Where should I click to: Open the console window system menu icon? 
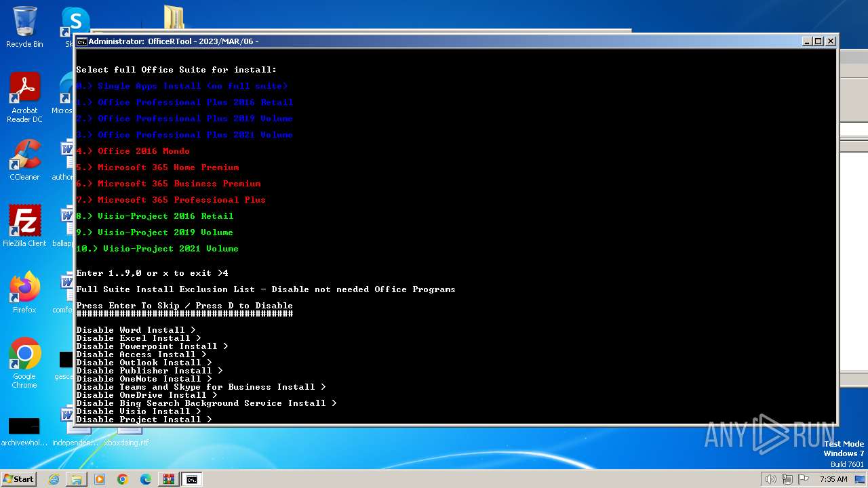(81, 41)
